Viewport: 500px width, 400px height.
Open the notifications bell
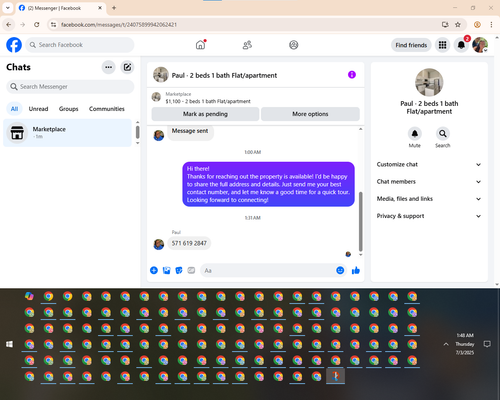pos(461,45)
